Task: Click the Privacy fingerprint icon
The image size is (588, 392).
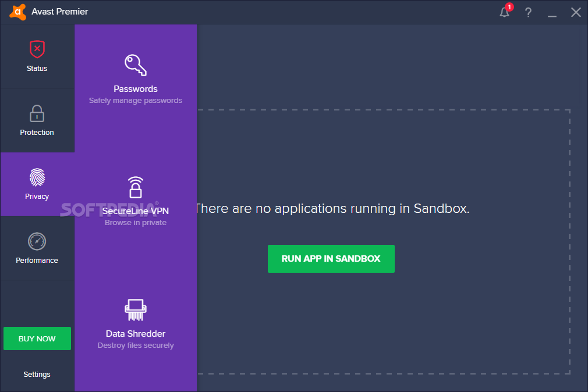Action: coord(37,177)
